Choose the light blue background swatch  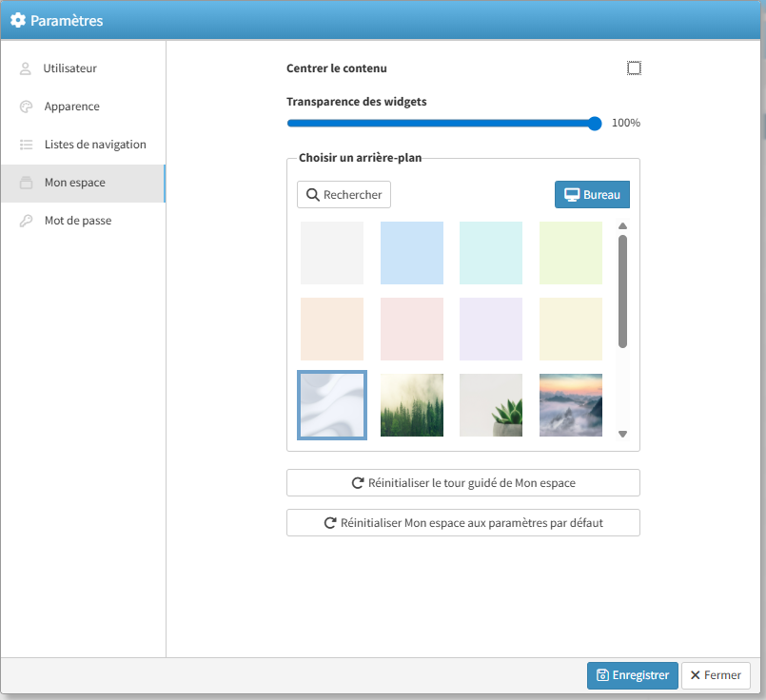coord(411,253)
